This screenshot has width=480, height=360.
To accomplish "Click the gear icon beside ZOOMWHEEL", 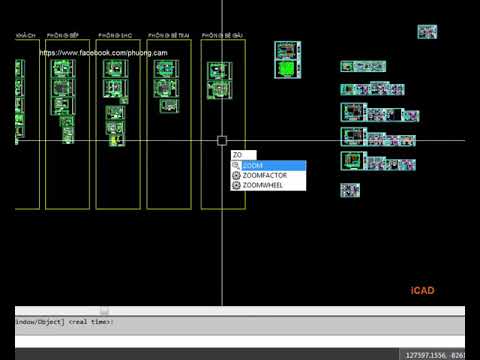I will 236,185.
